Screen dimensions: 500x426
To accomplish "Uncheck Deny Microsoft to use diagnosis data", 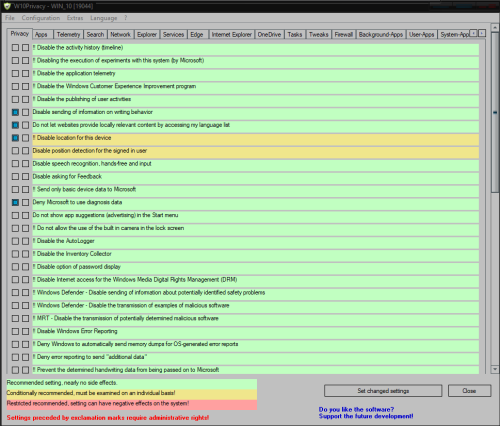I will [15, 202].
